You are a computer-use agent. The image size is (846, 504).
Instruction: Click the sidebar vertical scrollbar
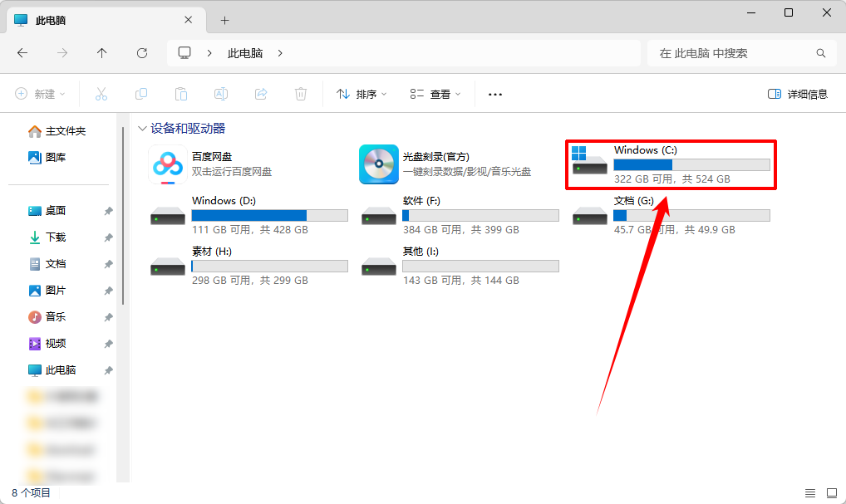point(123,216)
